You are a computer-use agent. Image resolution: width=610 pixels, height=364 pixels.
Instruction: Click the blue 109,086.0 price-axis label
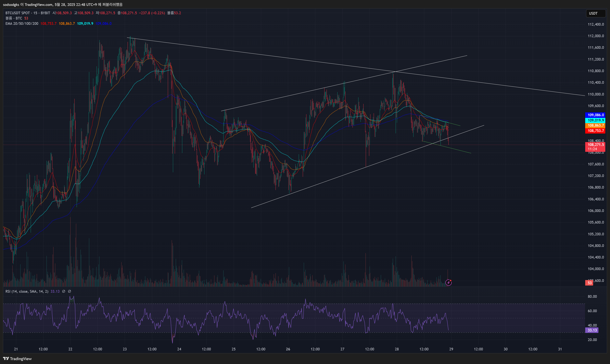[x=595, y=115]
